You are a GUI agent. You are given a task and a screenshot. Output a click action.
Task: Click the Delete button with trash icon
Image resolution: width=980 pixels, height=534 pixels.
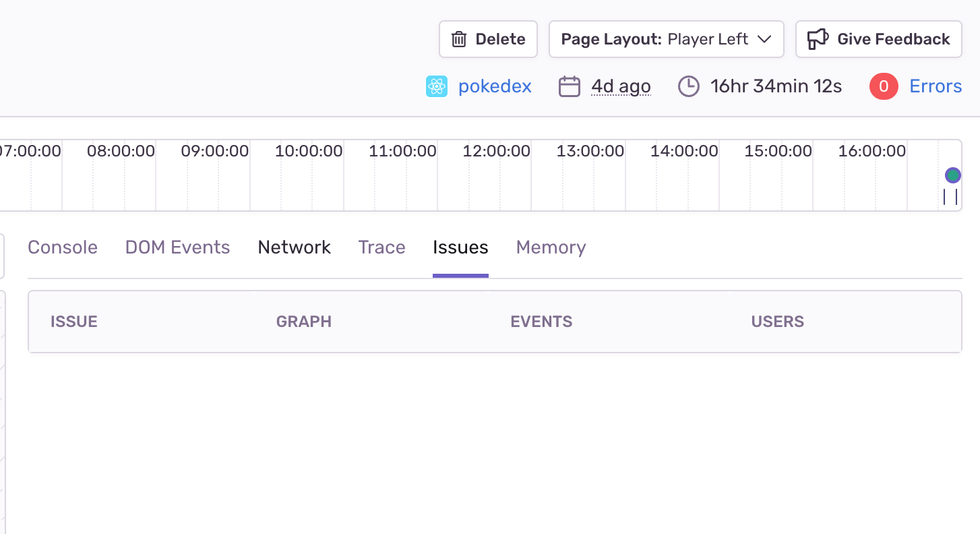(x=488, y=39)
